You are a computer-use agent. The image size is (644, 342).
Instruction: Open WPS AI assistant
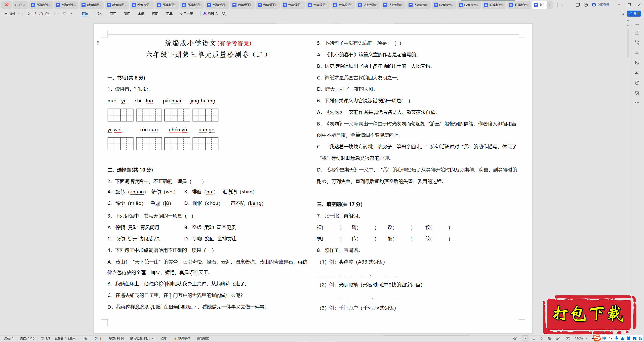[x=211, y=14]
